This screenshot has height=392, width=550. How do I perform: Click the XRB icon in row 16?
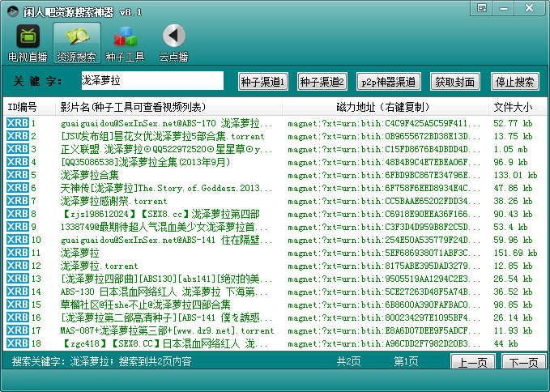[x=18, y=317]
